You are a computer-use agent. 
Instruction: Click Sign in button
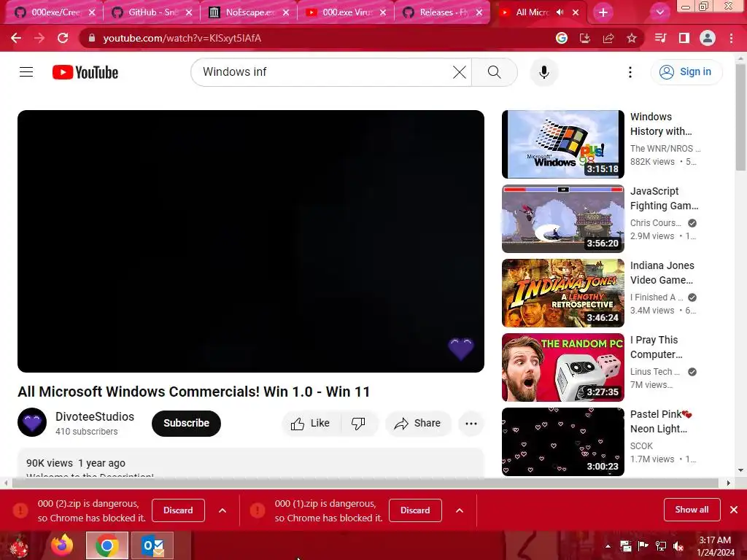pyautogui.click(x=686, y=72)
